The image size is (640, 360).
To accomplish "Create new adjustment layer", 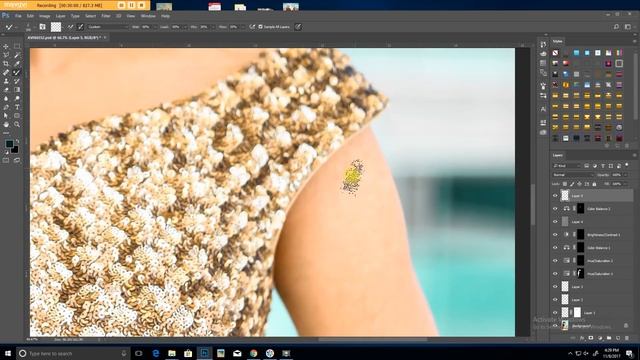I will [600, 338].
